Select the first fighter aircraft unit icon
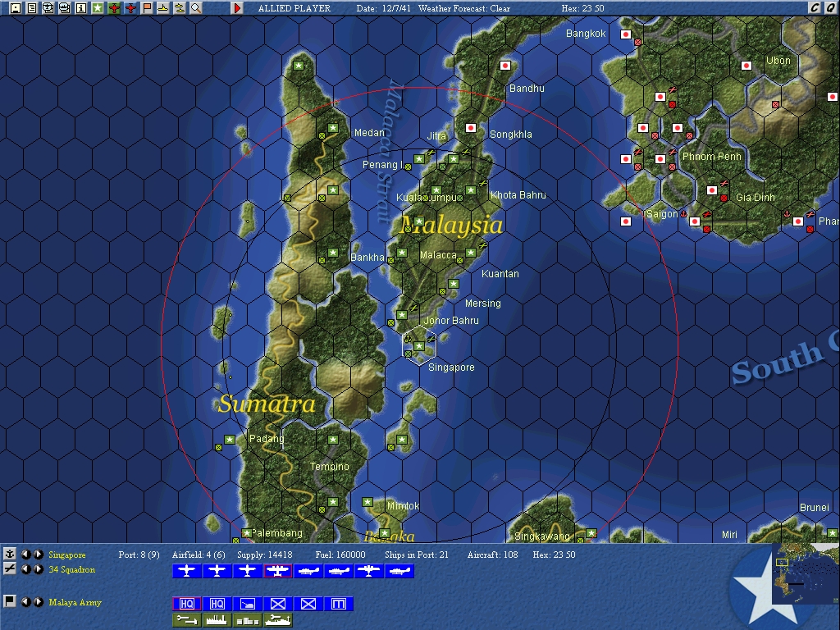The height and width of the screenshot is (630, 840). point(186,571)
